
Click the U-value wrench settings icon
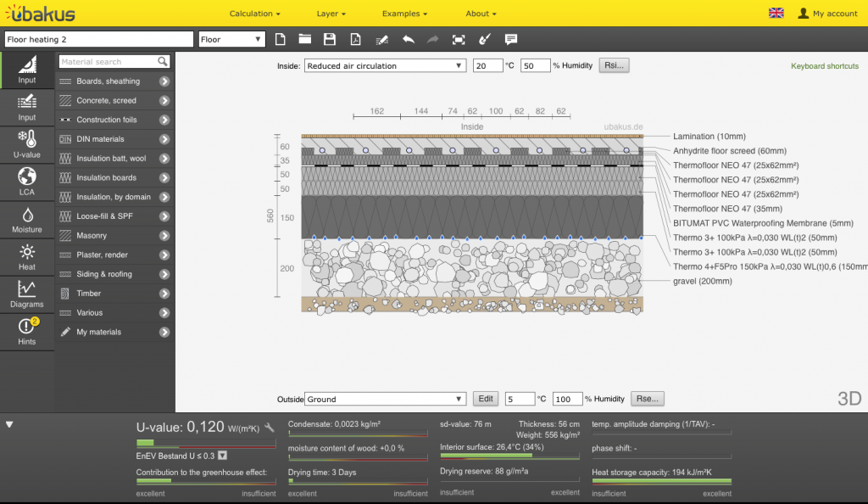[270, 428]
